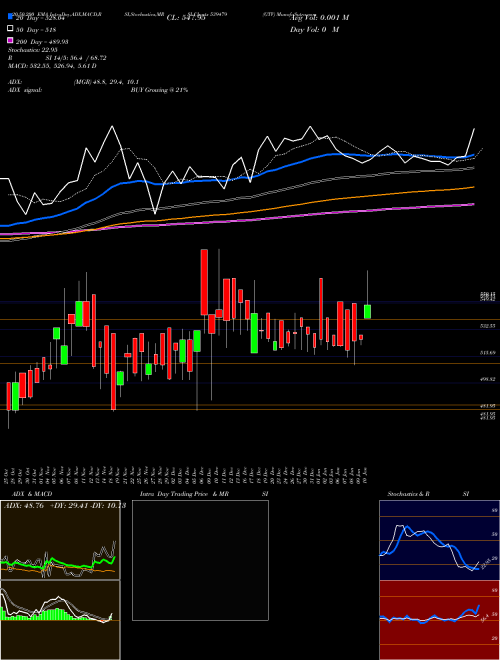Click the 513.69 price axis label

pyautogui.click(x=488, y=353)
